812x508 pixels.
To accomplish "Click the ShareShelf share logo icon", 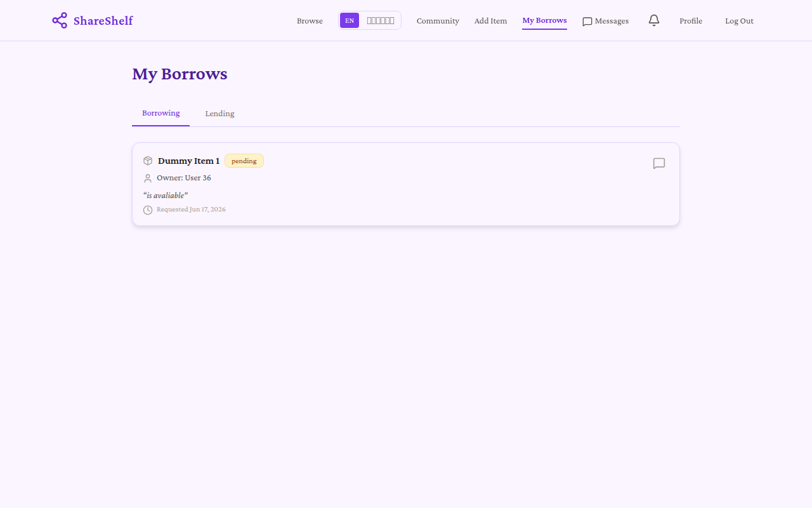I will click(60, 20).
